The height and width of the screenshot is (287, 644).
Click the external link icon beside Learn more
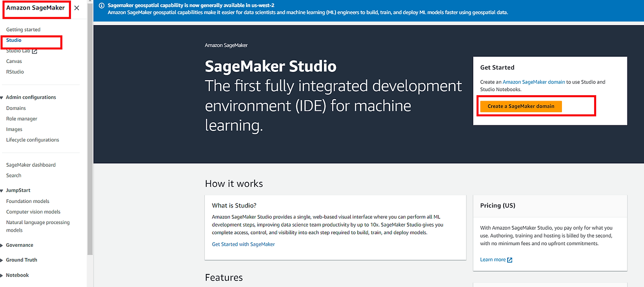[x=510, y=260]
